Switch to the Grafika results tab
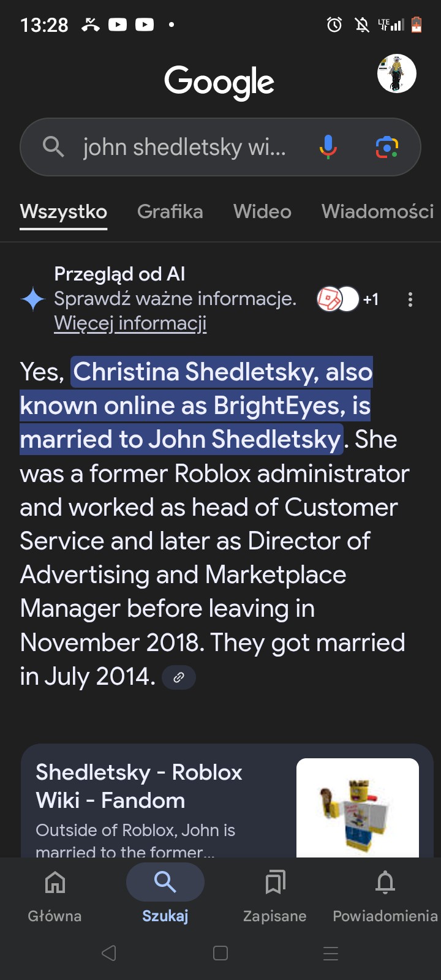This screenshot has width=441, height=980. tap(170, 211)
